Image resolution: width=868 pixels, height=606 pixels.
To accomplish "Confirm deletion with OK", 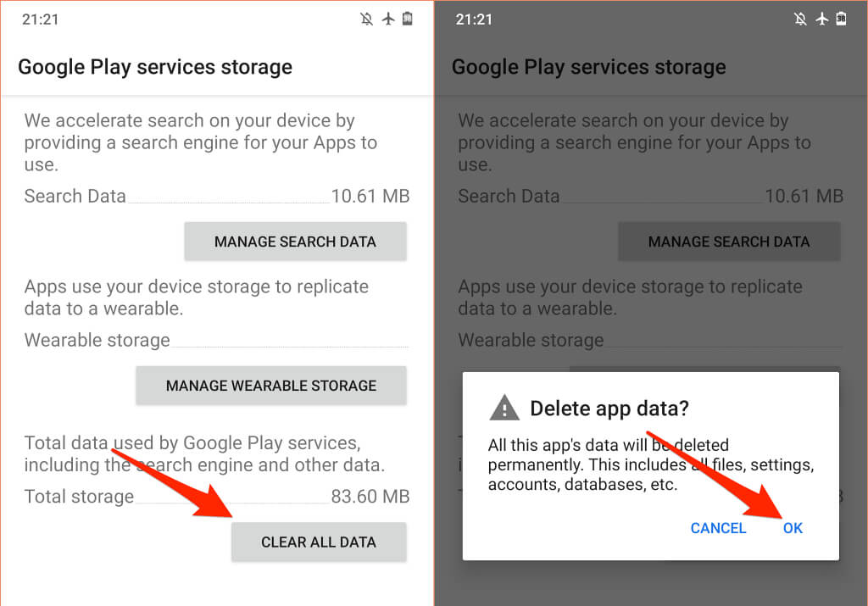I will tap(793, 528).
